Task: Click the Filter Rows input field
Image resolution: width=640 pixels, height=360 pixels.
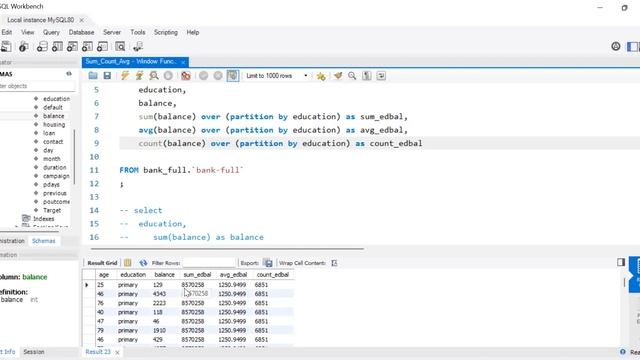Action: pos(209,263)
